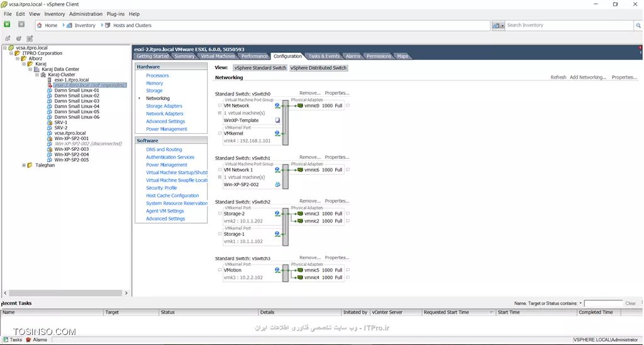Toggle view to vSphere Standard Switch
Screen dimensions: 644x345
coord(260,68)
